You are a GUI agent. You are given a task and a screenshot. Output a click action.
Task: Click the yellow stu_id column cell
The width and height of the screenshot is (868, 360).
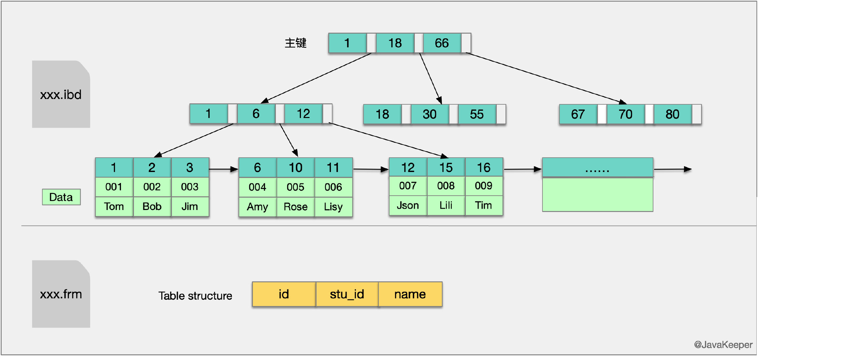point(347,294)
